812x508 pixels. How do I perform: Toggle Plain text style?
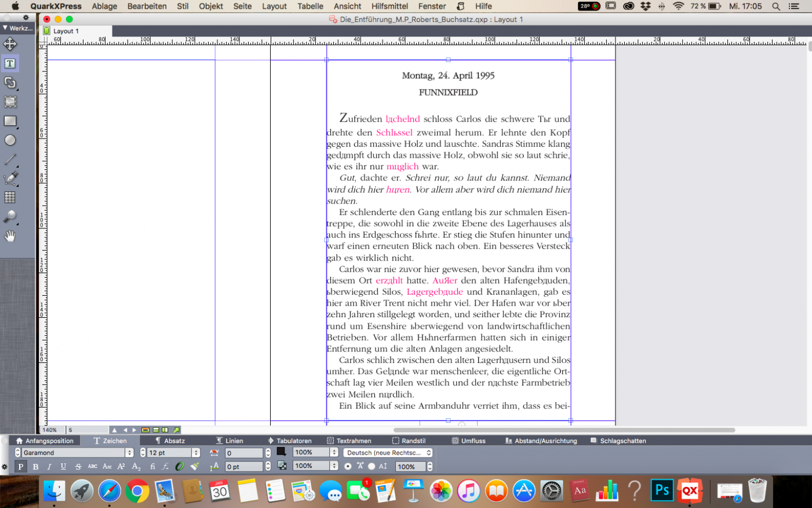click(20, 466)
